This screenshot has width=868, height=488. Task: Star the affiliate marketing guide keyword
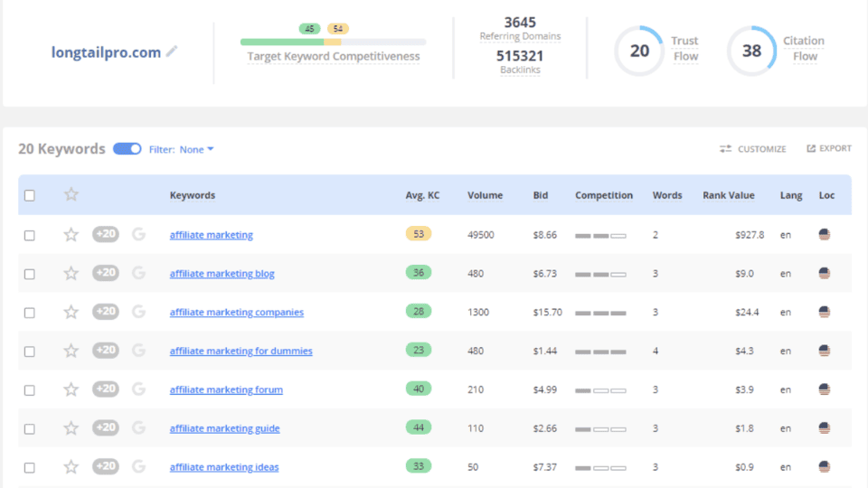71,428
